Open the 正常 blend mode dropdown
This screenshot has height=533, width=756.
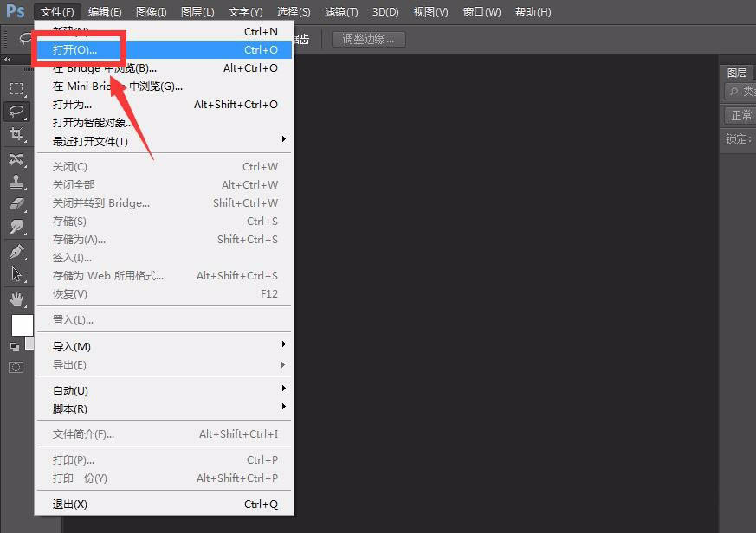[740, 115]
